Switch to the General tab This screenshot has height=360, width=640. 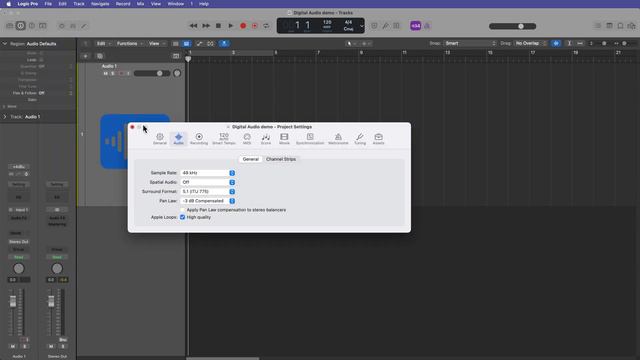pos(251,159)
